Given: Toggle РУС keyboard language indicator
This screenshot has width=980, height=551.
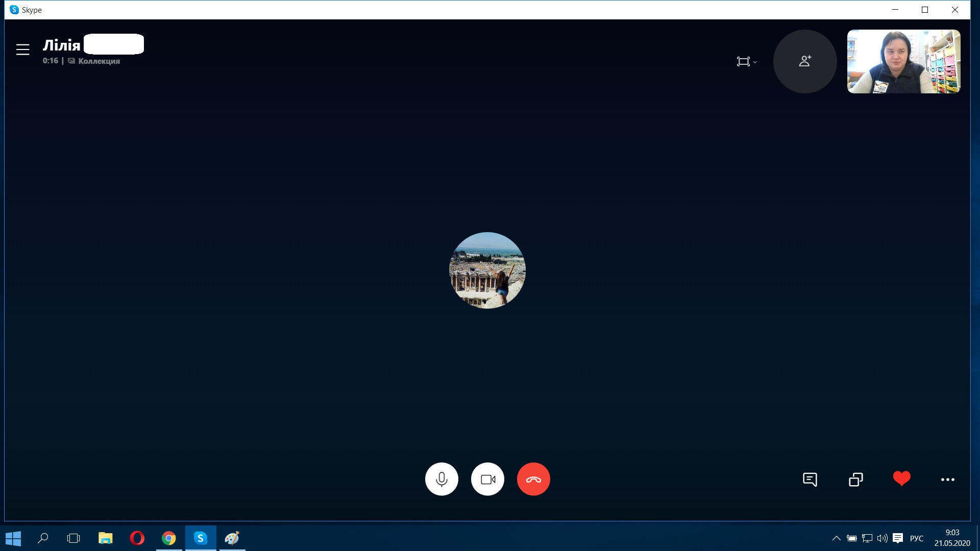Looking at the screenshot, I should [x=916, y=538].
